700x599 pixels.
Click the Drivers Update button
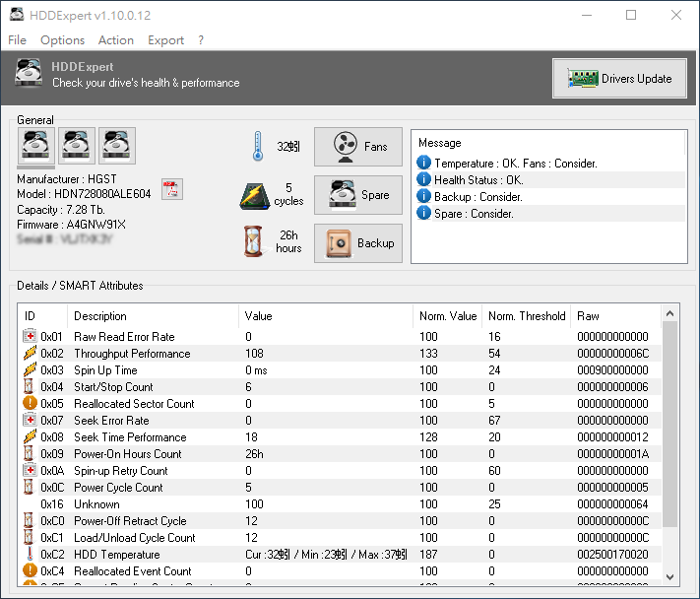click(619, 79)
